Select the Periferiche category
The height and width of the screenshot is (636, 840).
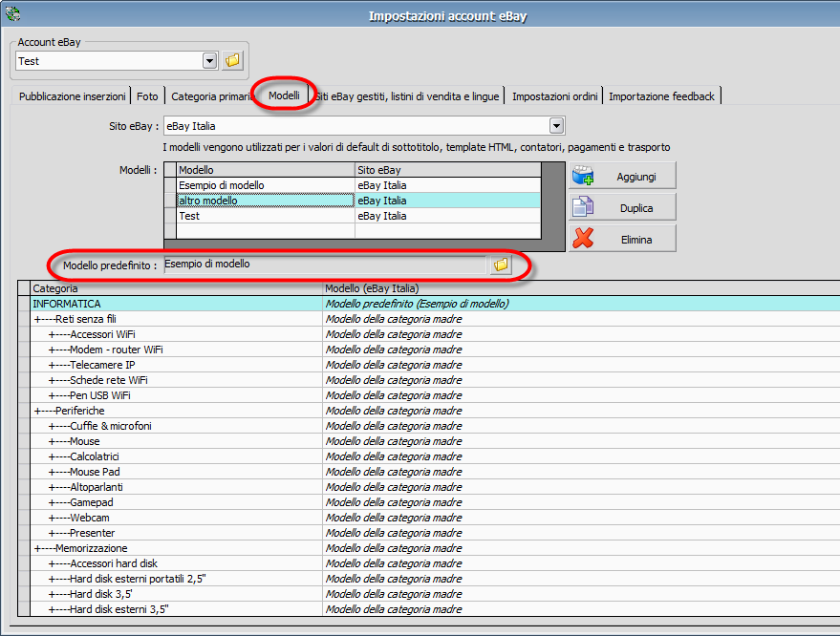(x=176, y=411)
